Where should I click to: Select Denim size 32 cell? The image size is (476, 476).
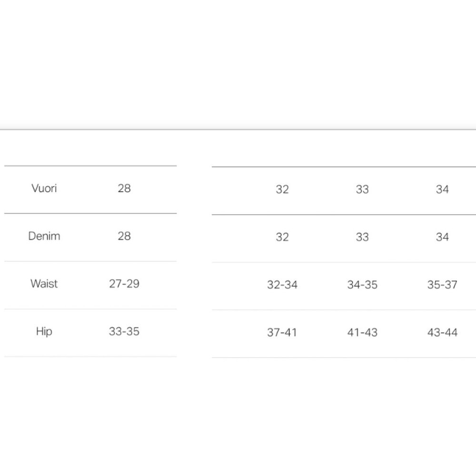(x=282, y=237)
